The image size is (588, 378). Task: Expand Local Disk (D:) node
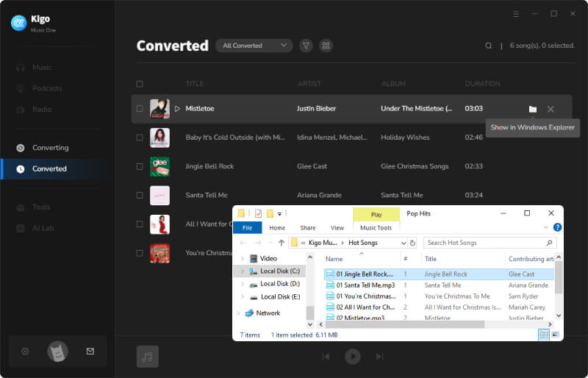click(243, 284)
